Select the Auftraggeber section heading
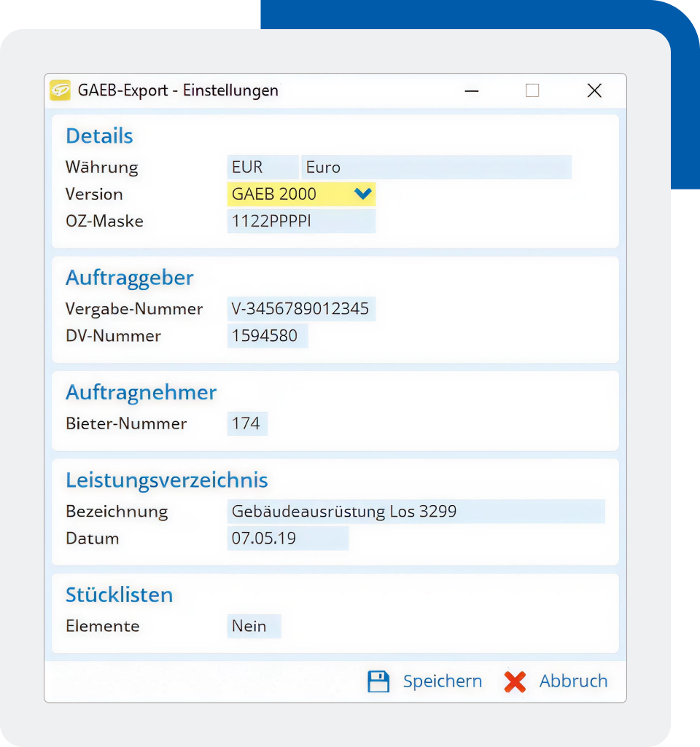The width and height of the screenshot is (700, 747). [x=129, y=278]
